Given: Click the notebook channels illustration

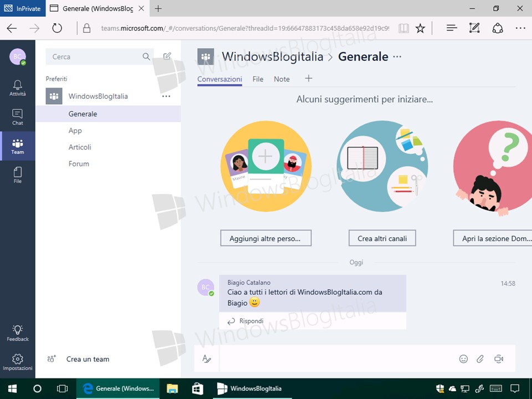Looking at the screenshot, I should point(382,166).
